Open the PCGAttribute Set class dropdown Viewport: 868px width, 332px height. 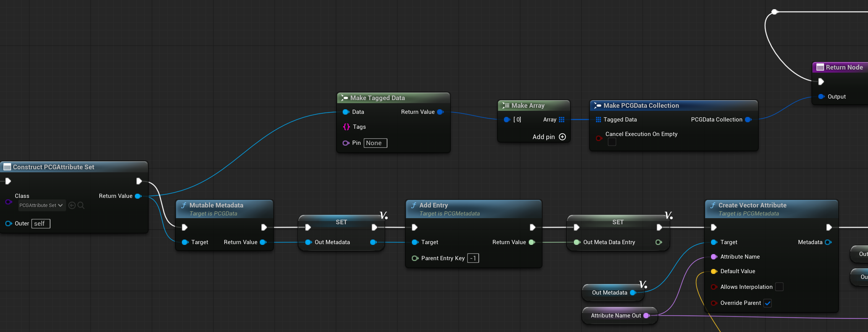pyautogui.click(x=41, y=206)
